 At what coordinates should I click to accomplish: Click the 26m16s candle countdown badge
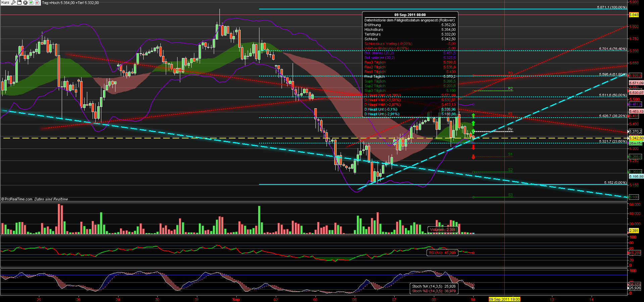pyautogui.click(x=635, y=143)
